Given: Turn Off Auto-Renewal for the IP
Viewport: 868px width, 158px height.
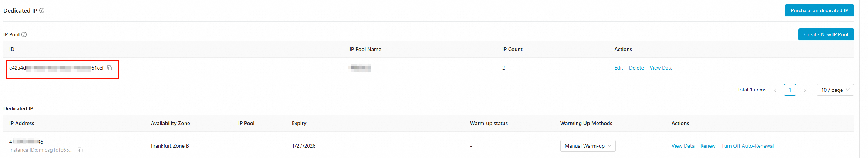Looking at the screenshot, I should tap(747, 146).
